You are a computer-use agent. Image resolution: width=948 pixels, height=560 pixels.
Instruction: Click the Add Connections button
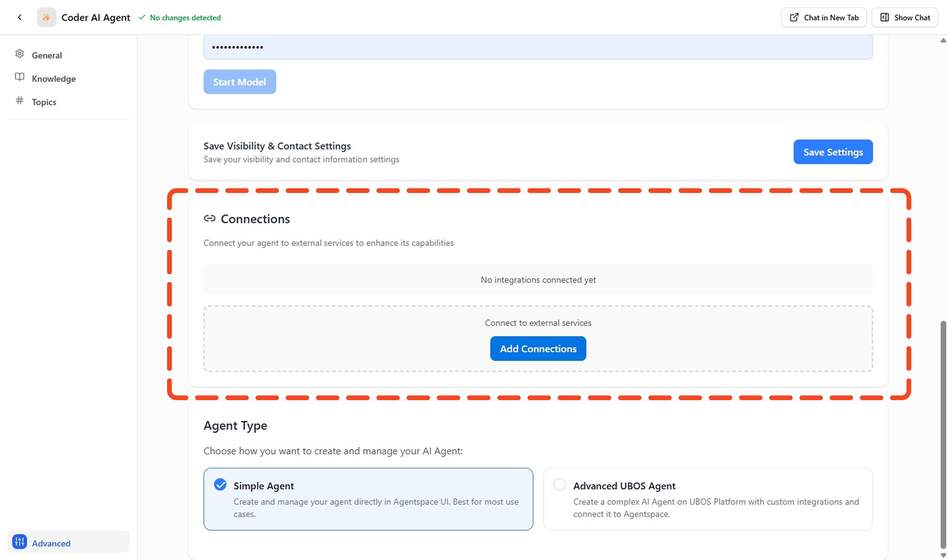pos(538,349)
